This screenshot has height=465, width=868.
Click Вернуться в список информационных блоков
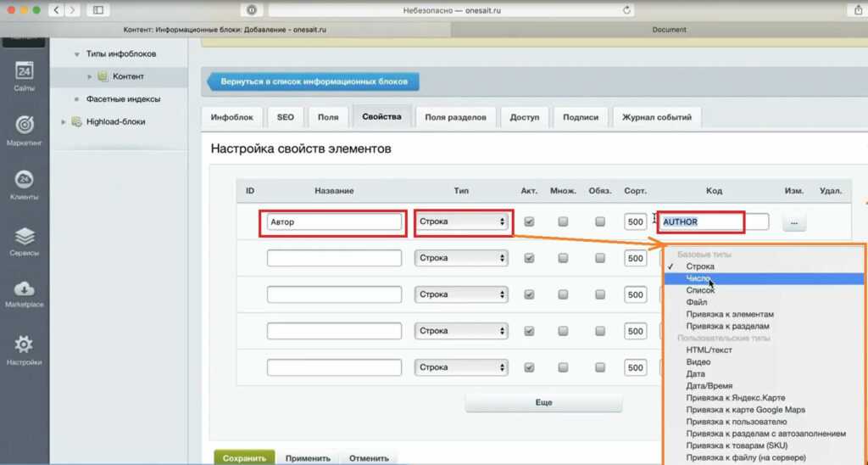pos(313,81)
